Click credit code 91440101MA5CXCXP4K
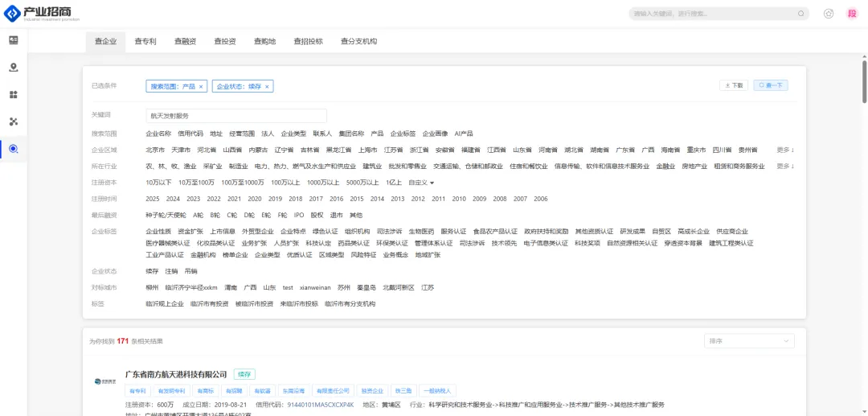Viewport: 868px width, 416px height. (x=321, y=405)
